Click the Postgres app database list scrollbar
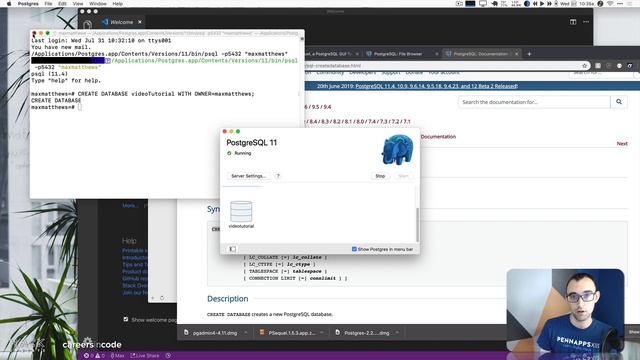This screenshot has height=360, width=640. click(x=417, y=224)
